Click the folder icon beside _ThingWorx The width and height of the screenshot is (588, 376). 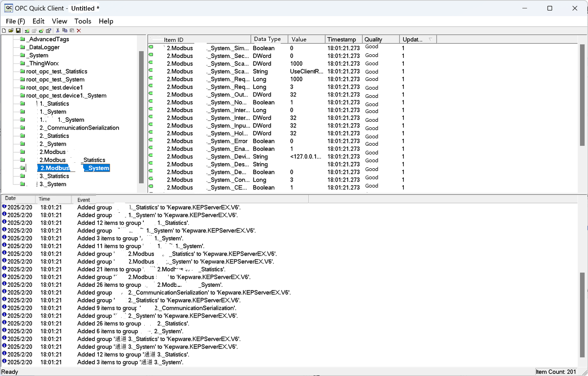pos(23,63)
